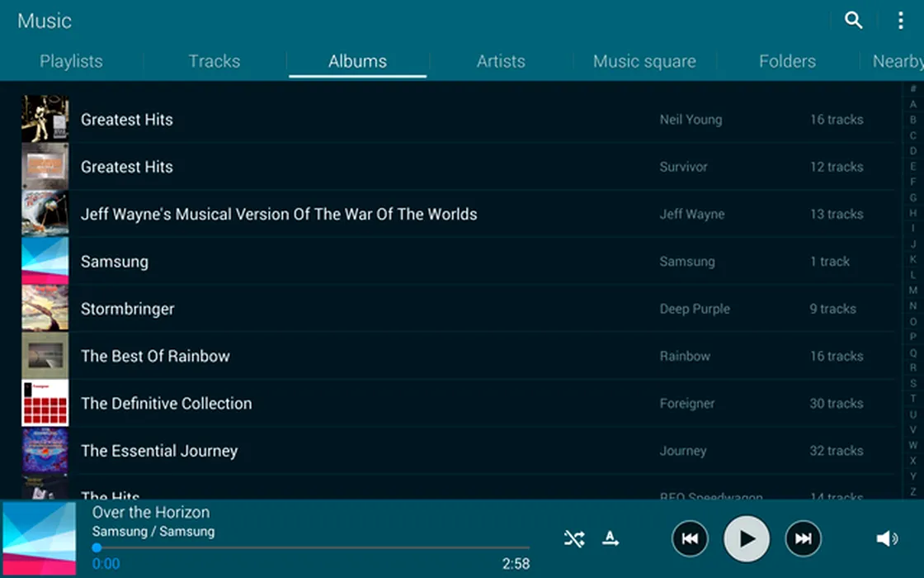Viewport: 924px width, 578px height.
Task: Skip to the previous track
Action: coord(690,538)
